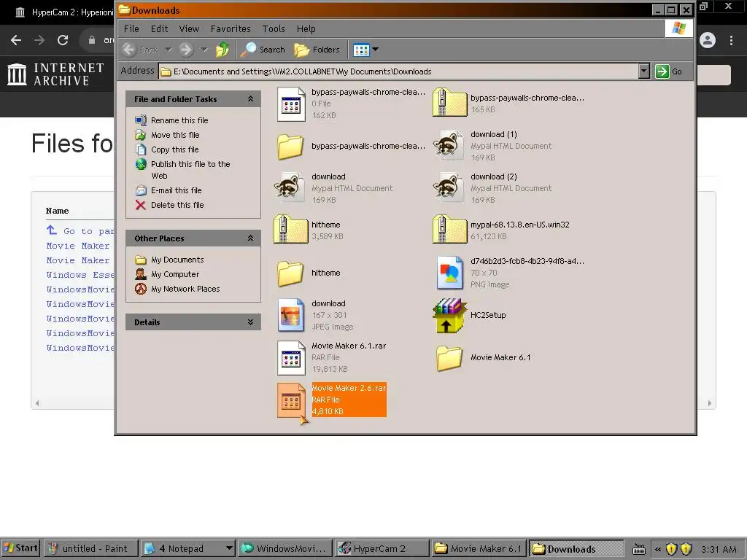The image size is (747, 560).
Task: Open the File menu
Action: (131, 28)
